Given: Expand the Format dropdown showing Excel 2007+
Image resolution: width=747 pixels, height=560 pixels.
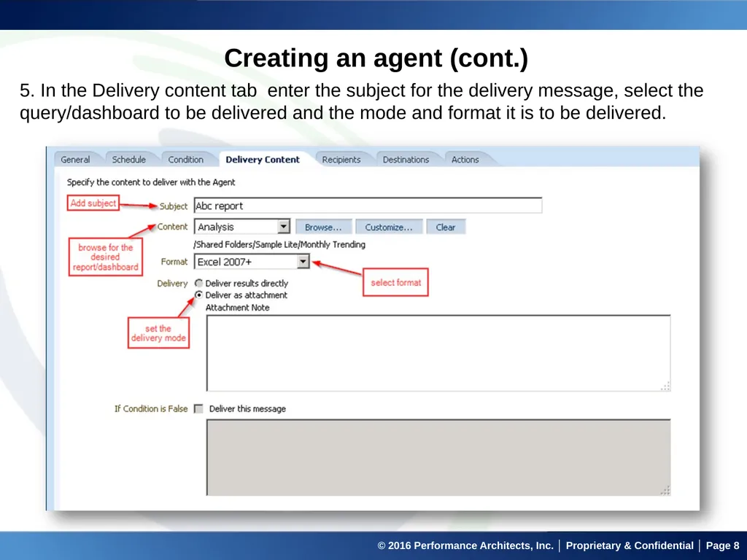Looking at the screenshot, I should tap(252, 262).
